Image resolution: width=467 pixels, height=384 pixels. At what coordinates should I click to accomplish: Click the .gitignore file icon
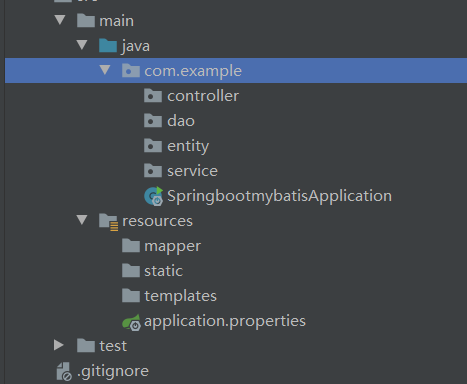(64, 371)
